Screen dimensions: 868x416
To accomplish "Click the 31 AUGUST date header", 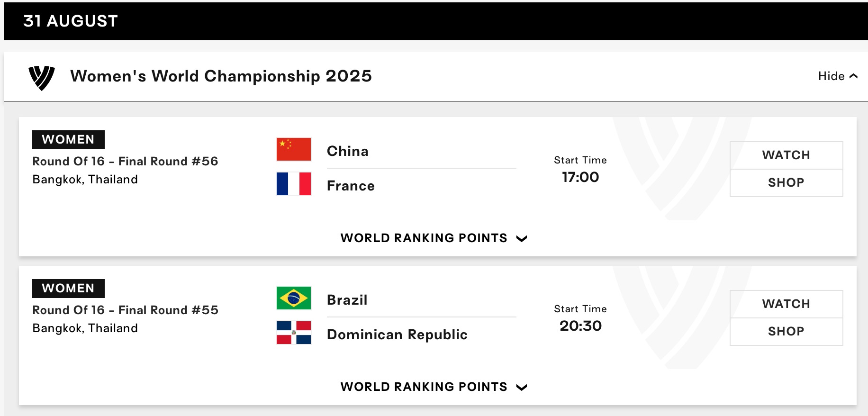I will tap(71, 21).
